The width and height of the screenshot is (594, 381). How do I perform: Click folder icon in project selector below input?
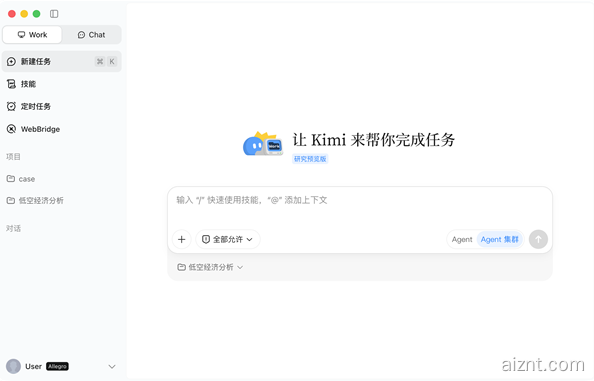coord(181,267)
